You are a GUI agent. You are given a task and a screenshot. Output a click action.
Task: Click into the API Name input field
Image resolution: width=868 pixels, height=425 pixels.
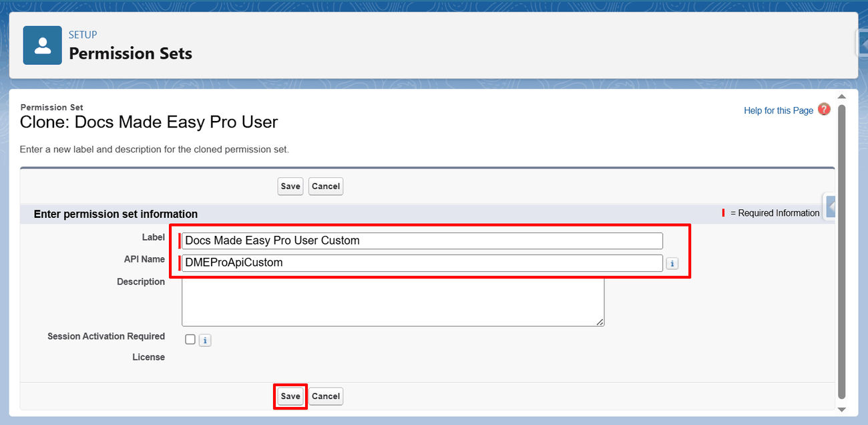coord(422,263)
